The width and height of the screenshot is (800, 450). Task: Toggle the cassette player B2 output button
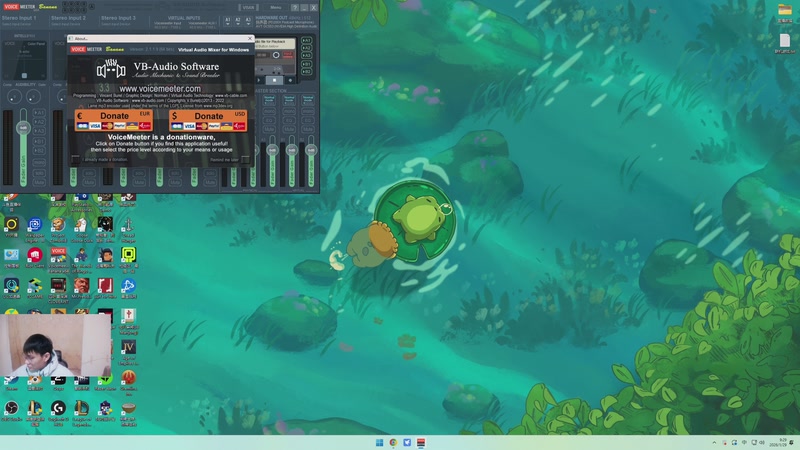coord(306,72)
